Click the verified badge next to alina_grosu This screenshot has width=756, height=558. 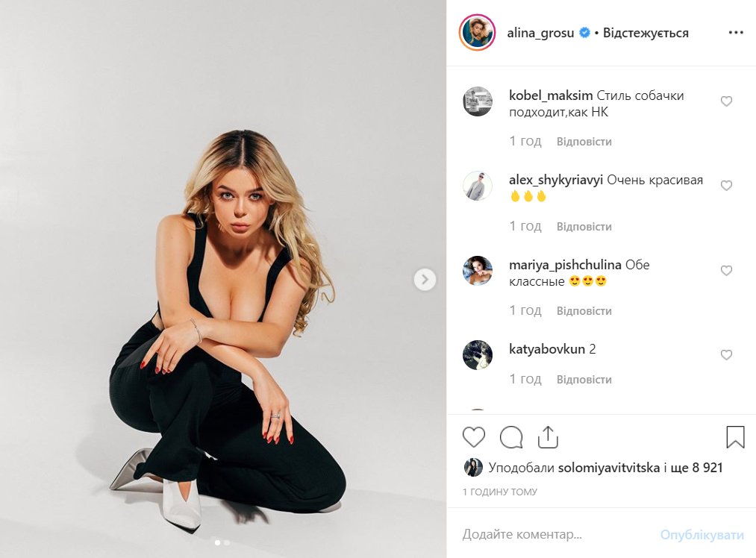[584, 33]
